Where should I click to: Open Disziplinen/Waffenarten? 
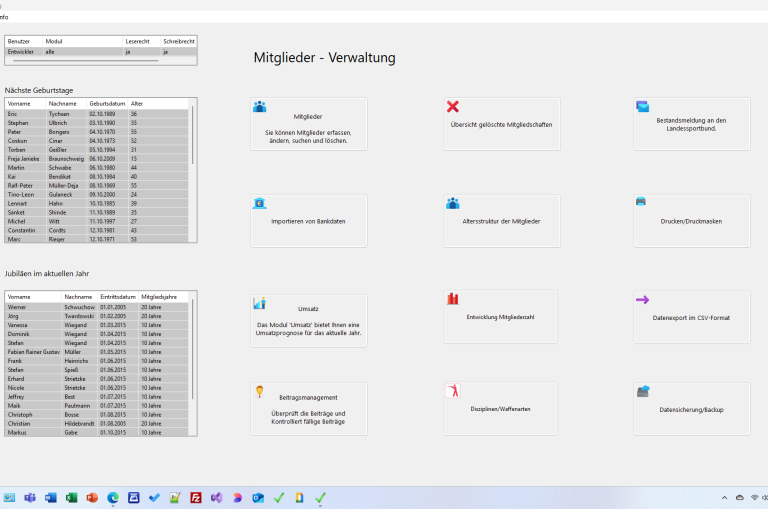501,409
